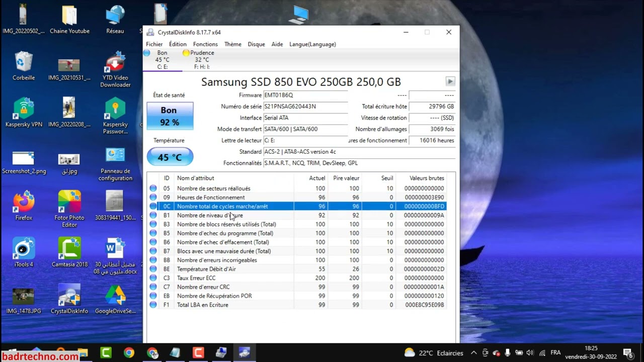
Task: Open the Fichier menu
Action: 154,44
